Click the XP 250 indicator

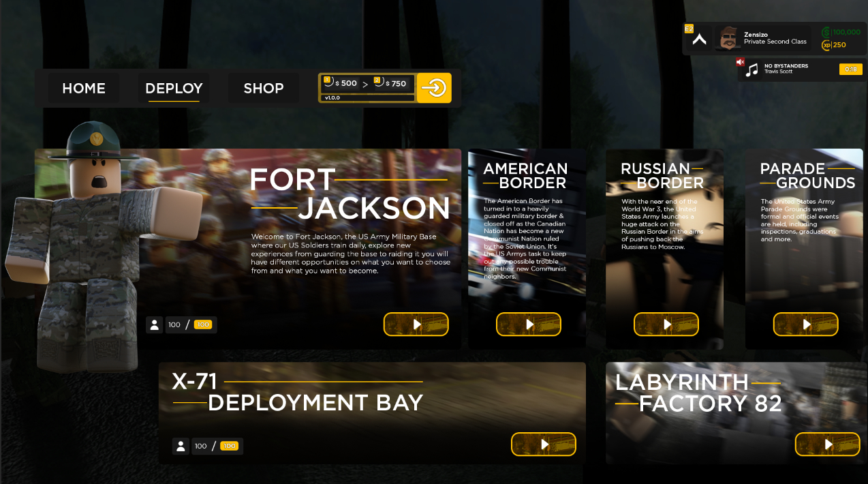(834, 45)
